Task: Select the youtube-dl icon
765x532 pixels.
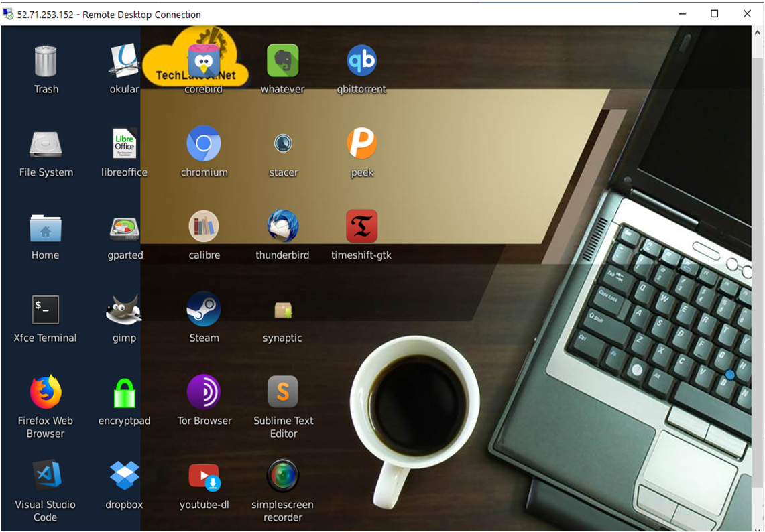Action: 204,477
